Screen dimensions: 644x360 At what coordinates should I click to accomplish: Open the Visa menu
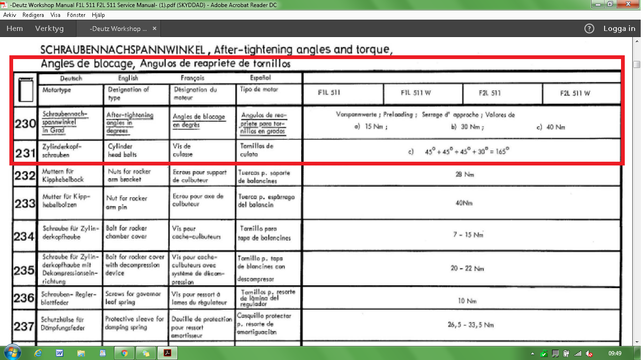(x=55, y=15)
